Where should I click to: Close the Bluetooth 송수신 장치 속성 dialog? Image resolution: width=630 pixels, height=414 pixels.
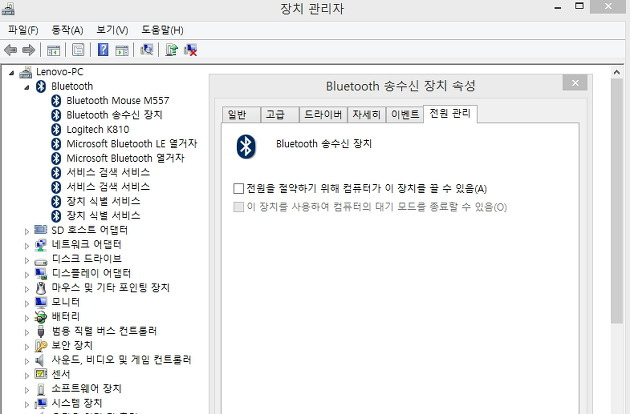click(x=575, y=83)
